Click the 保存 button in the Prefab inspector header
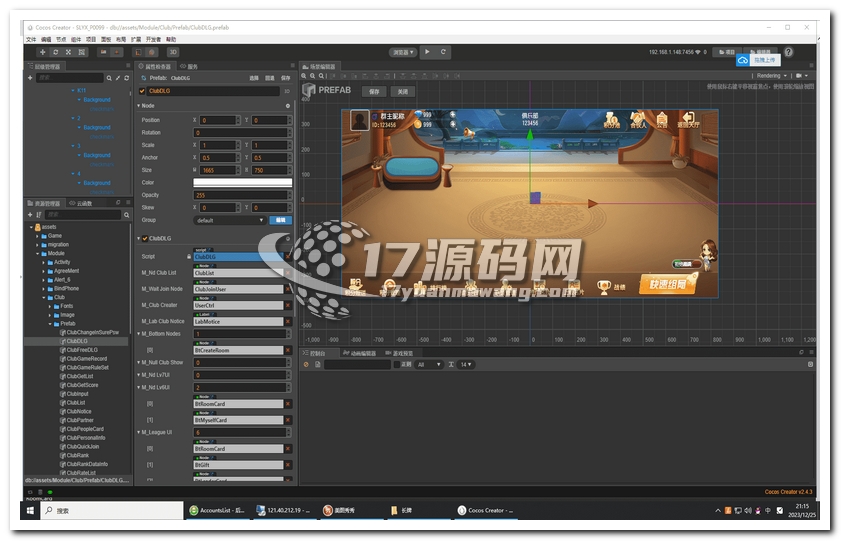Screen dimensions: 841x541 click(x=285, y=78)
